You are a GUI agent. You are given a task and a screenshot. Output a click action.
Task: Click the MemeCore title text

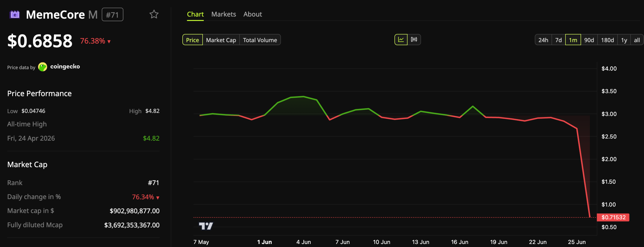coord(55,15)
